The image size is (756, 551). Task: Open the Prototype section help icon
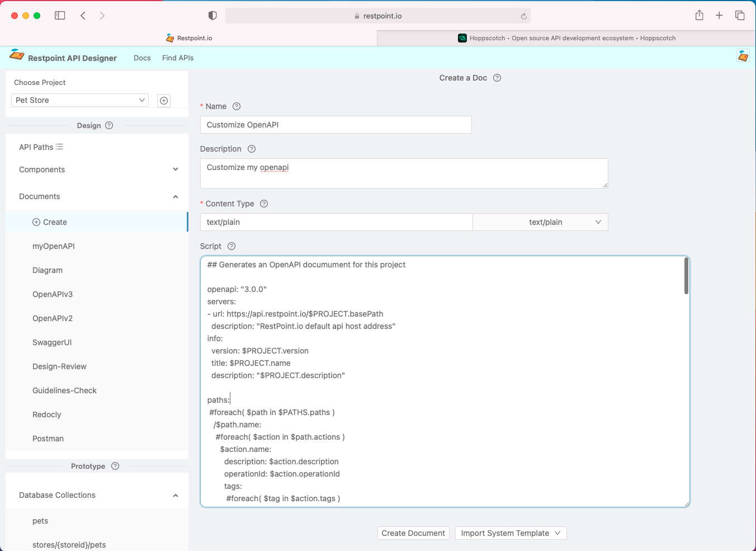(x=115, y=466)
